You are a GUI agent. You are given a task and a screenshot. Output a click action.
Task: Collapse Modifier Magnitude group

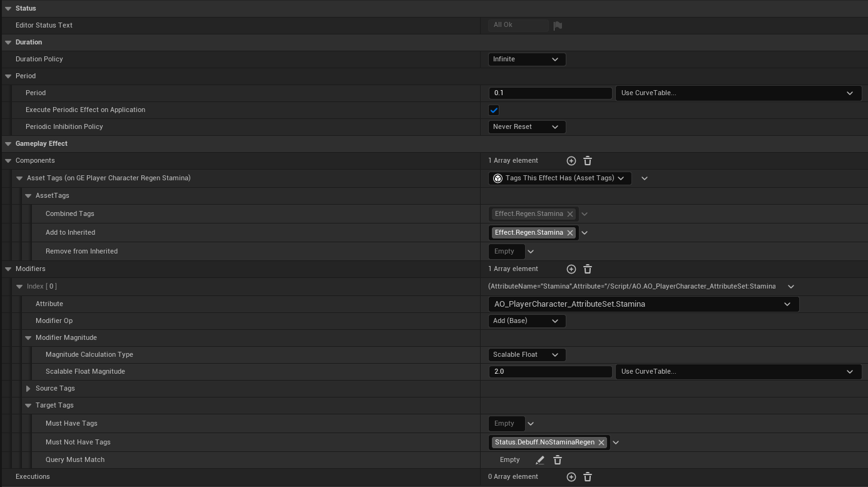[x=28, y=338]
